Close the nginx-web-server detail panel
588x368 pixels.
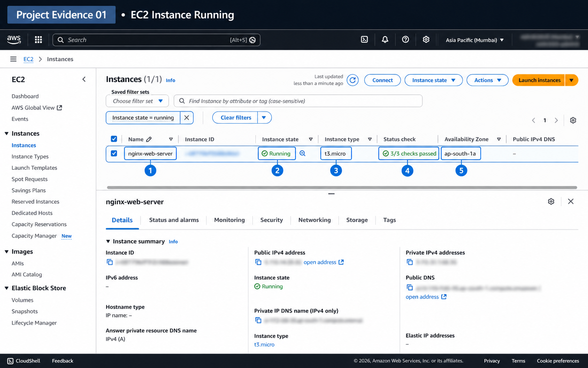pyautogui.click(x=571, y=201)
